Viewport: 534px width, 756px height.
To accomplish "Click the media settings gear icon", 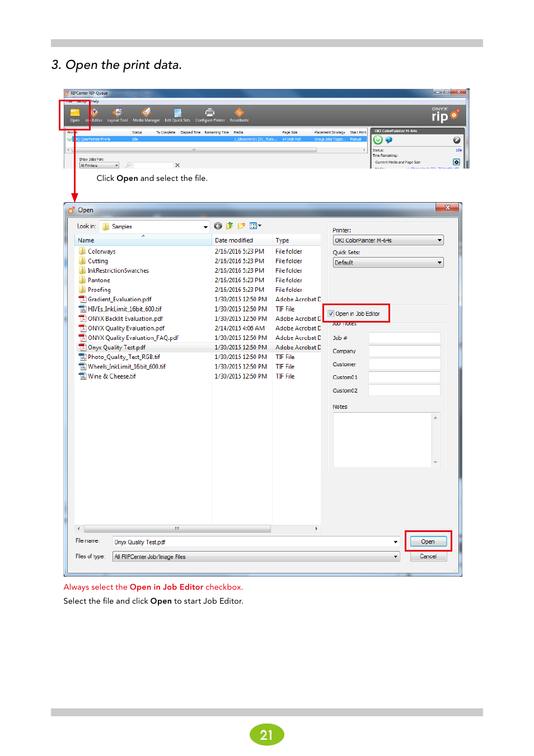I will 456,162.
